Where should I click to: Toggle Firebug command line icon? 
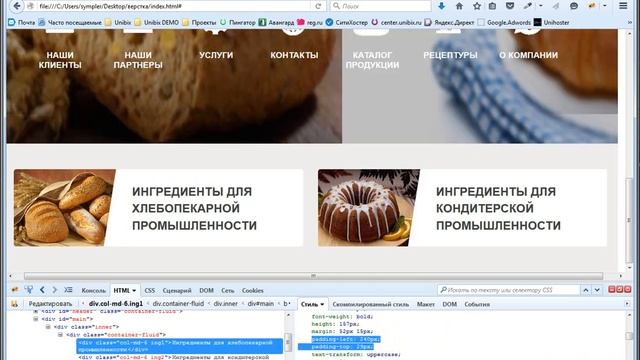coord(68,290)
